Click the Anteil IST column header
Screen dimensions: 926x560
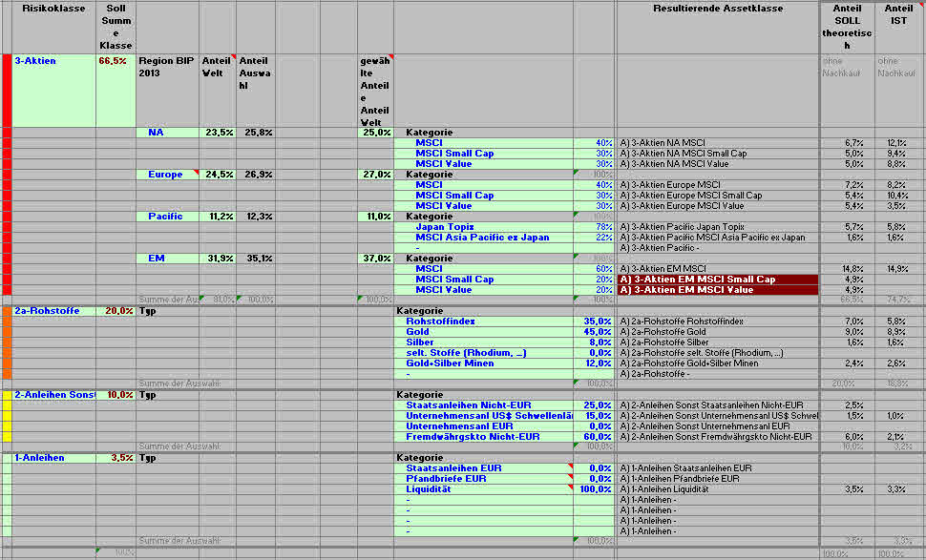899,27
